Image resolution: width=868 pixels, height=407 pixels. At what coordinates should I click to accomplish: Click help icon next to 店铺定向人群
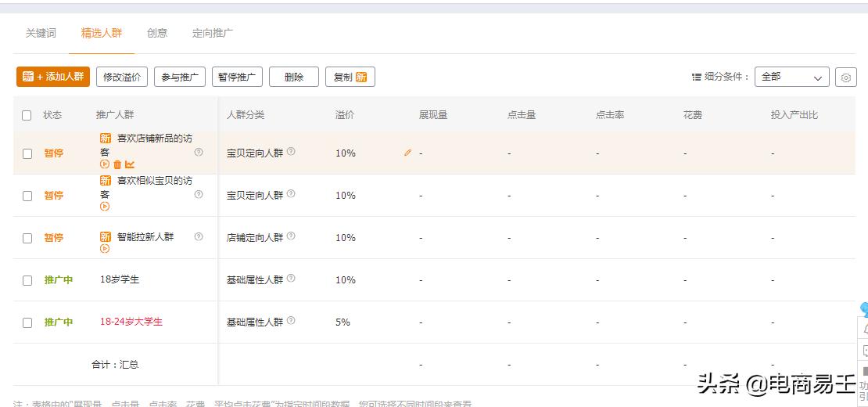tap(291, 236)
